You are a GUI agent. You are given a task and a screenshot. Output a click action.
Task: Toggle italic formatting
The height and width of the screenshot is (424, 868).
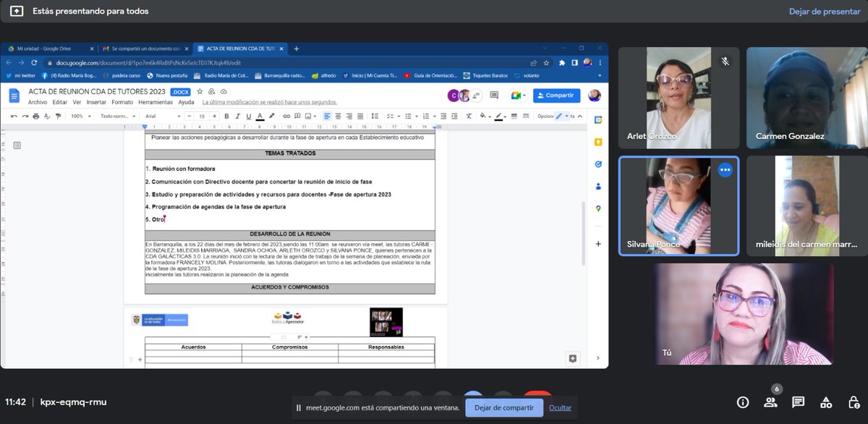click(x=237, y=116)
